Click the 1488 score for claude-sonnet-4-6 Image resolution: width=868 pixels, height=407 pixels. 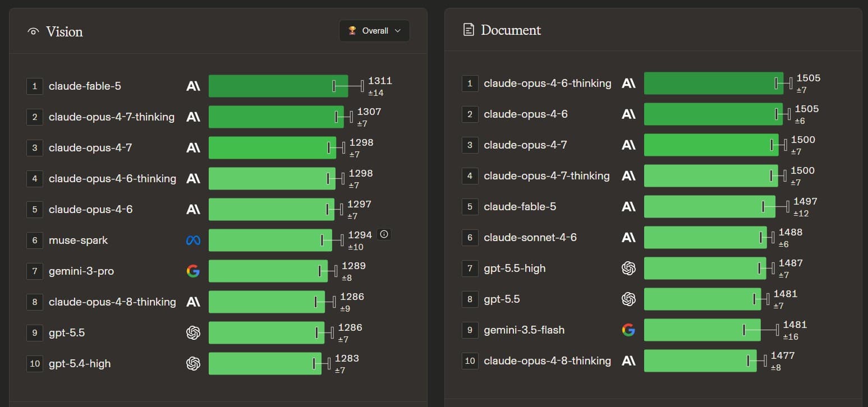click(791, 232)
